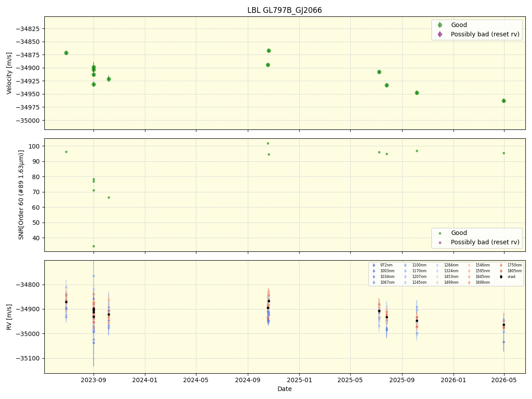Click purple Possibly bad marker in SNR legend

(x=440, y=243)
